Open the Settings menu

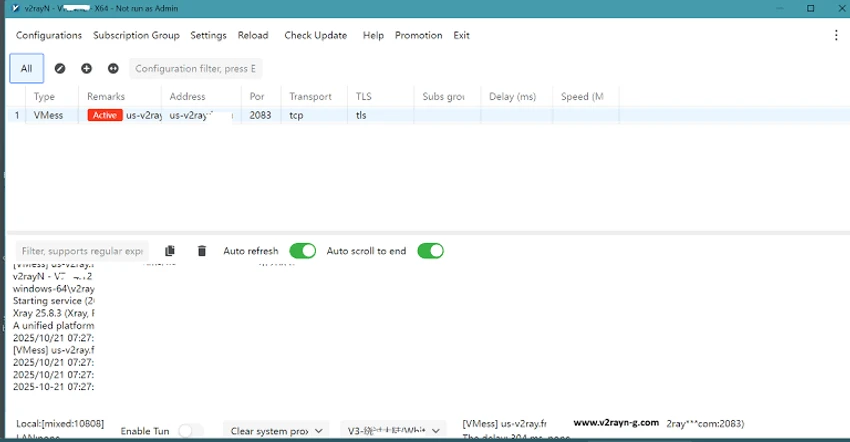point(208,35)
